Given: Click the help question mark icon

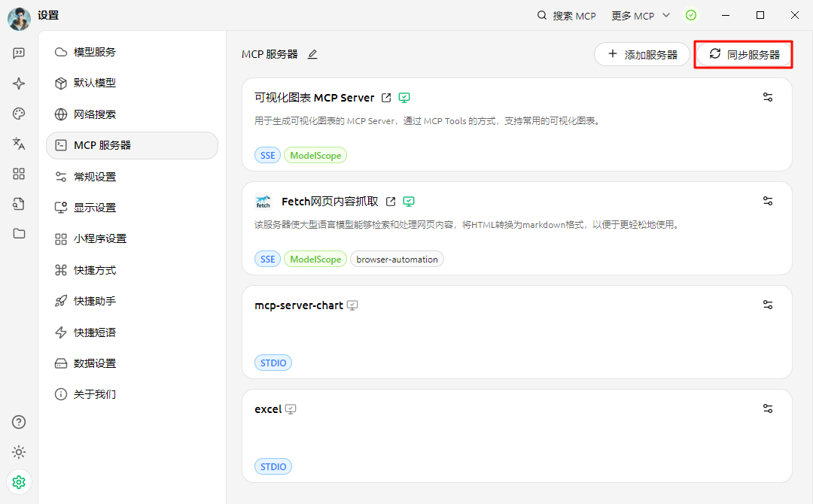Looking at the screenshot, I should pos(18,422).
